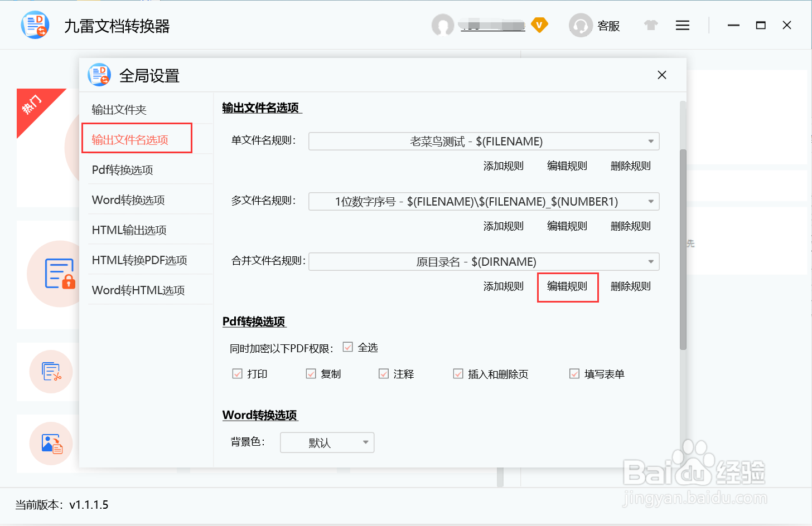Click the 当前版本: v1.1.1.5 status text
Image resolution: width=812 pixels, height=526 pixels.
click(62, 505)
